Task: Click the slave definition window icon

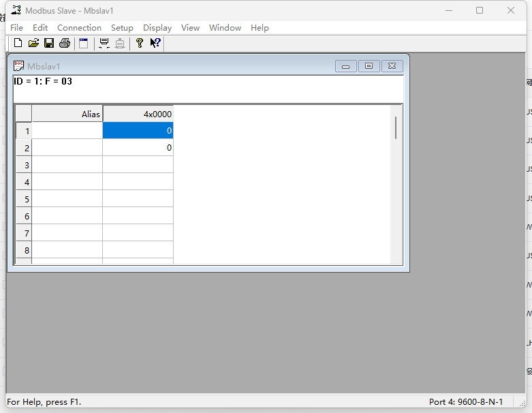Action: [84, 44]
